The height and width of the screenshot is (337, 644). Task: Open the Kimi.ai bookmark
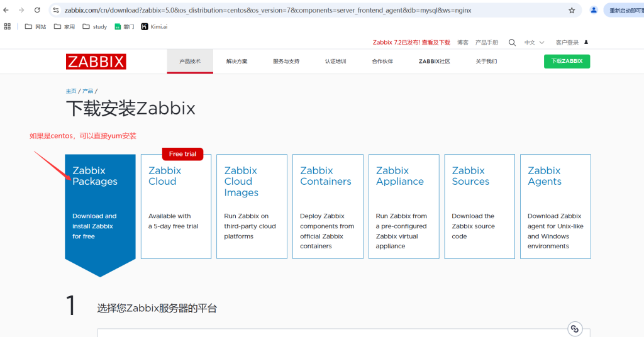point(154,26)
